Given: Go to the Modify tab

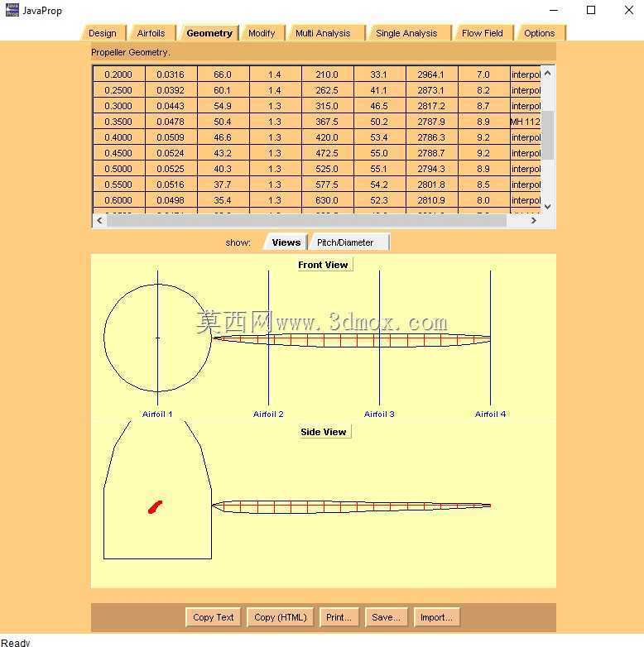Looking at the screenshot, I should tap(262, 33).
